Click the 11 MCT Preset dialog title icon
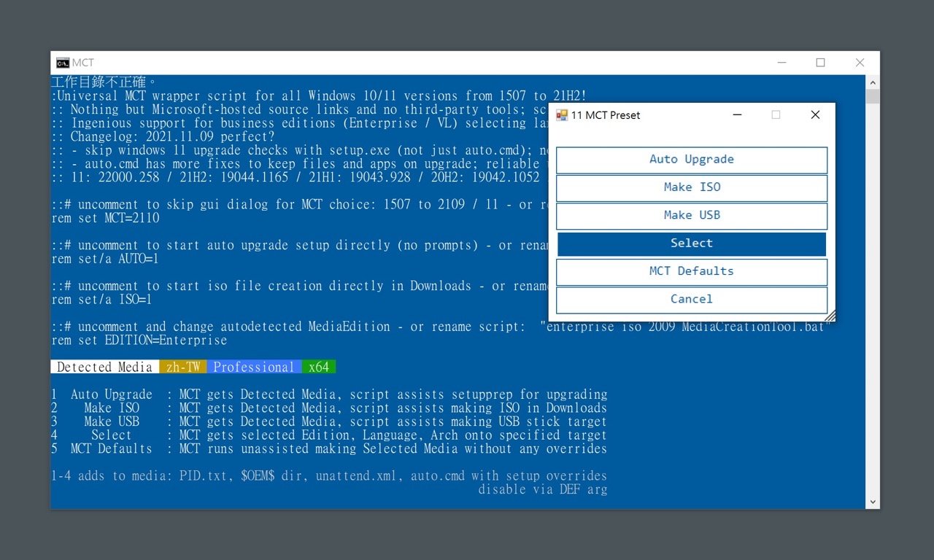The image size is (934, 560). click(562, 115)
